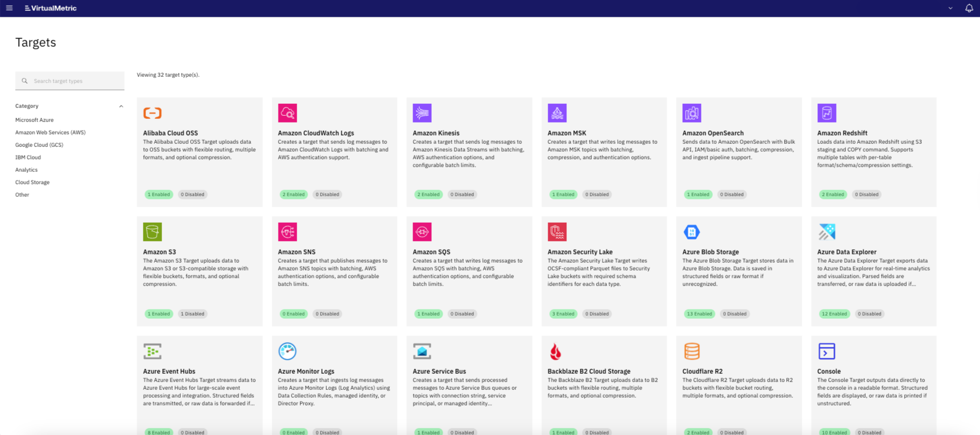Image resolution: width=980 pixels, height=435 pixels.
Task: Click the Amazon MSK icon
Action: click(x=557, y=113)
